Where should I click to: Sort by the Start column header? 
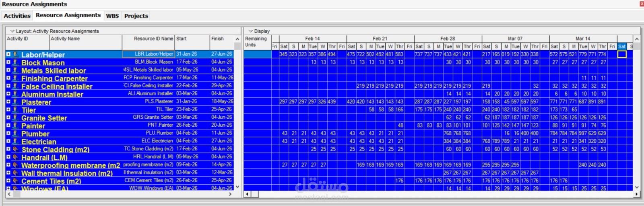coord(192,42)
